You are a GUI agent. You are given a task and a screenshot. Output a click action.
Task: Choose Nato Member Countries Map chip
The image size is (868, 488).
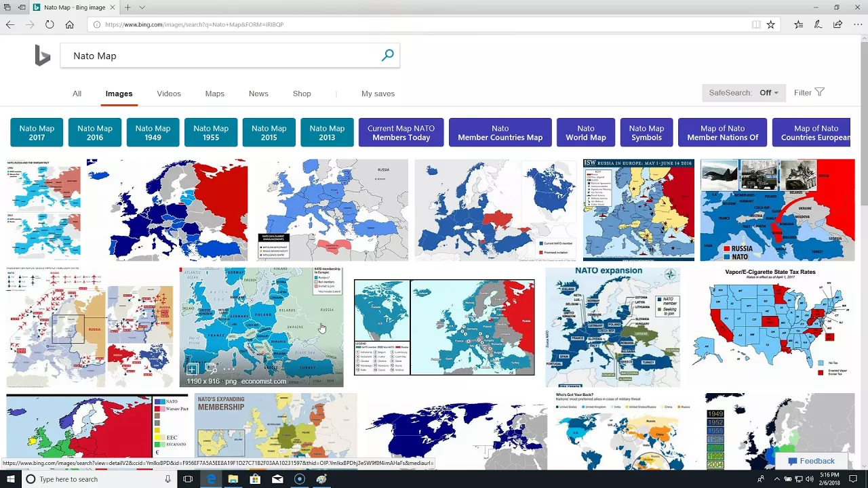click(500, 133)
